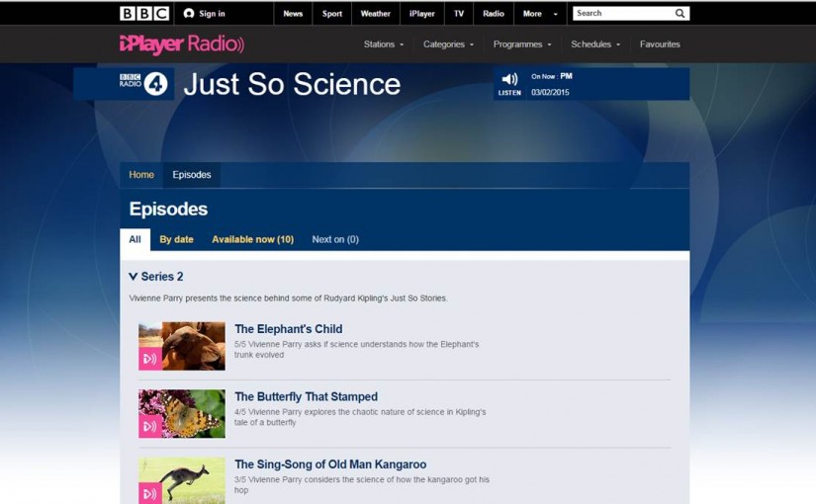Click in the Search input field

[x=622, y=14]
